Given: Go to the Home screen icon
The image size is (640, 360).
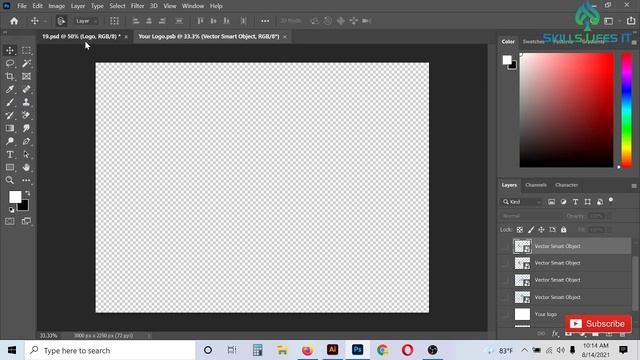Looking at the screenshot, I should coord(14,21).
